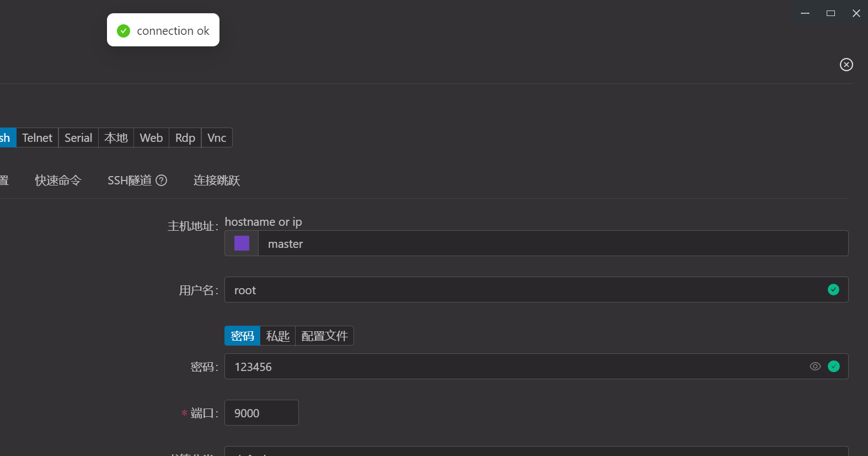
Task: Choose 密码 password authentication
Action: 242,336
